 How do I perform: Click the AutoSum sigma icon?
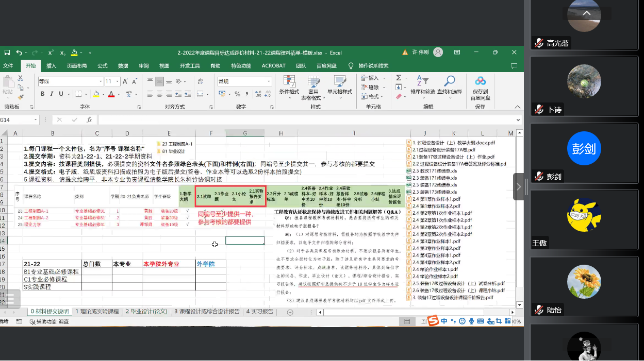(399, 78)
